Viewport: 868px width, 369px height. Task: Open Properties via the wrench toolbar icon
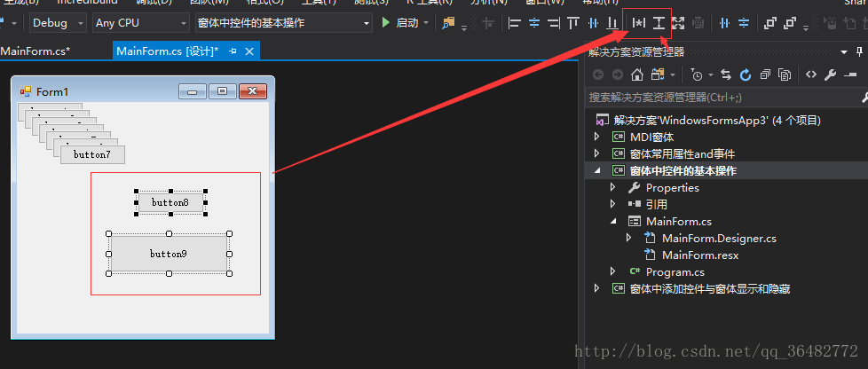(830, 75)
